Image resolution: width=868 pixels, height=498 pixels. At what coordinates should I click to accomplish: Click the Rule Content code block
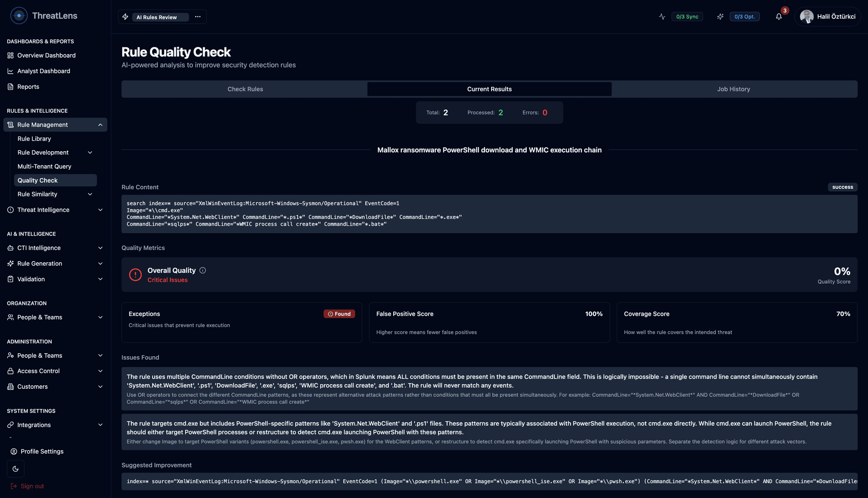489,214
